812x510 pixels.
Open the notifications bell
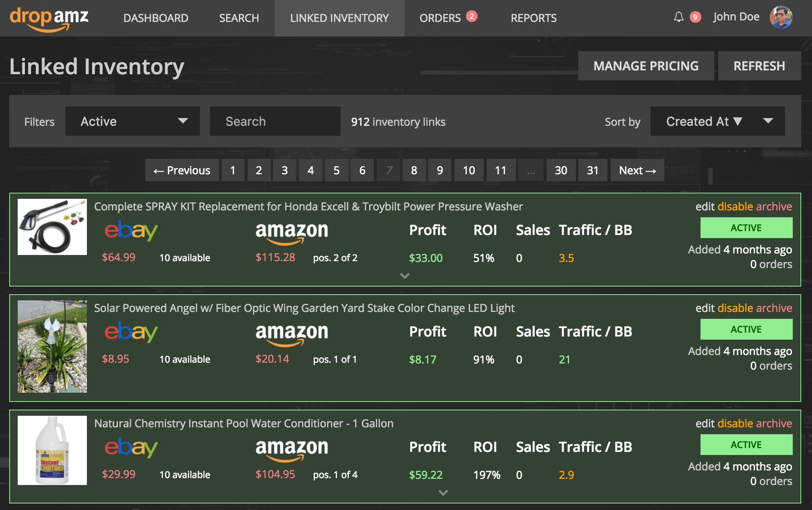(x=679, y=17)
